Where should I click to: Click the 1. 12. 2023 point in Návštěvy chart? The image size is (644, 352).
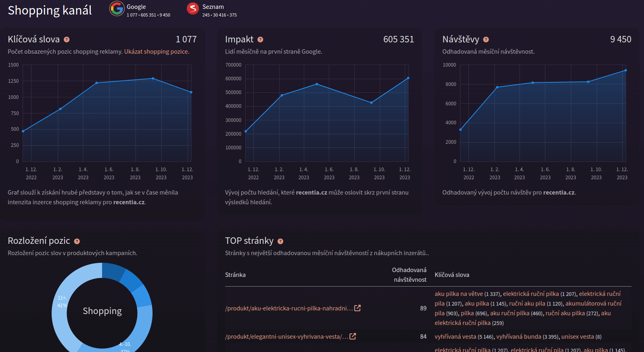pyautogui.click(x=625, y=70)
